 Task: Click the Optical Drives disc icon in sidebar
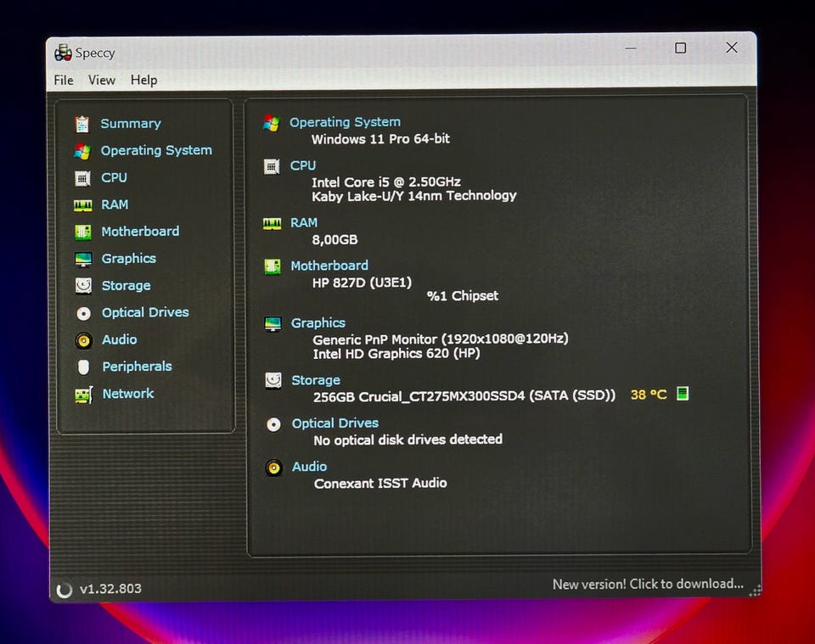83,313
